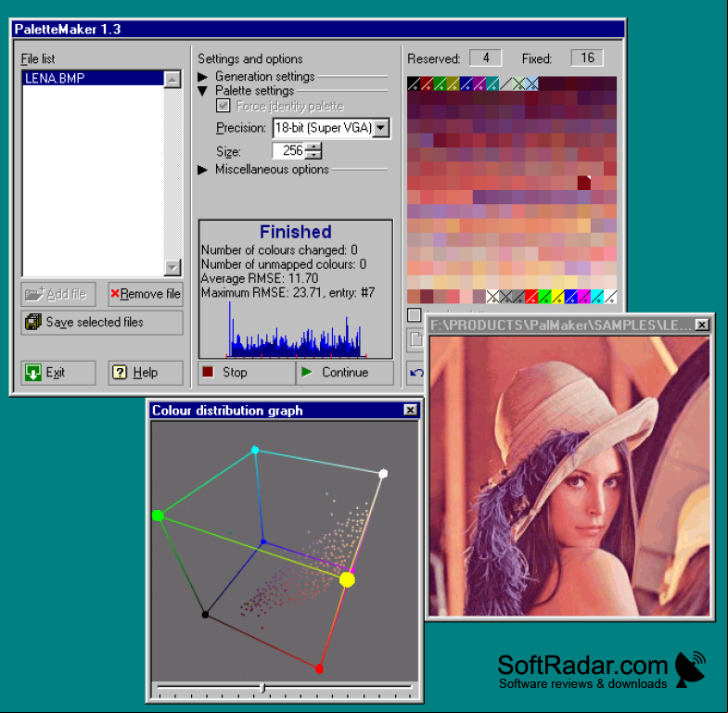Select the magenta fixed palette entry
The image size is (728, 713).
584,296
